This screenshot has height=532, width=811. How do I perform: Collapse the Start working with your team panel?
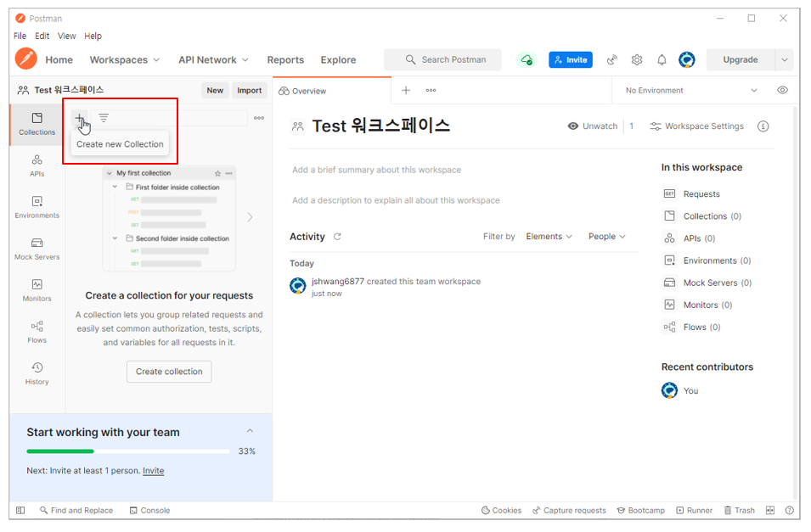click(x=250, y=431)
